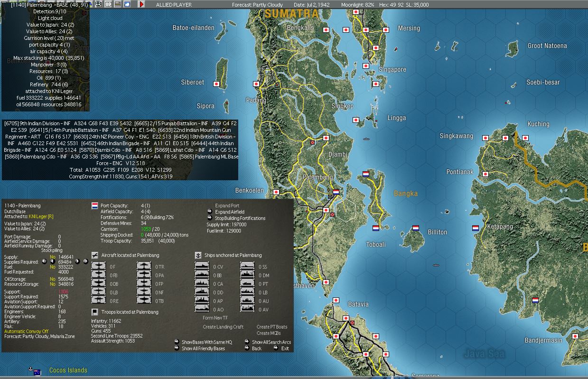
Task: Click Form New TF
Action: [x=215, y=318]
